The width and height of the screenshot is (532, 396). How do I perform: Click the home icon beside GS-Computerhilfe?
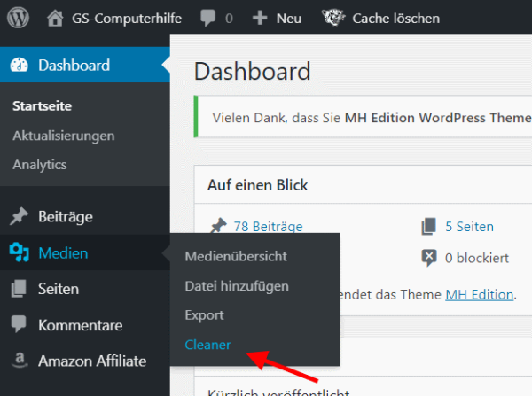tap(55, 18)
